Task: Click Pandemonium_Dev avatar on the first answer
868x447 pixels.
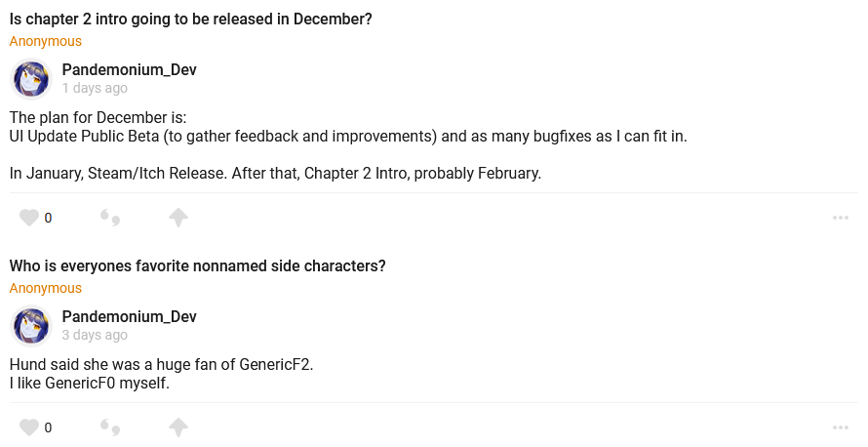Action: pyautogui.click(x=31, y=79)
